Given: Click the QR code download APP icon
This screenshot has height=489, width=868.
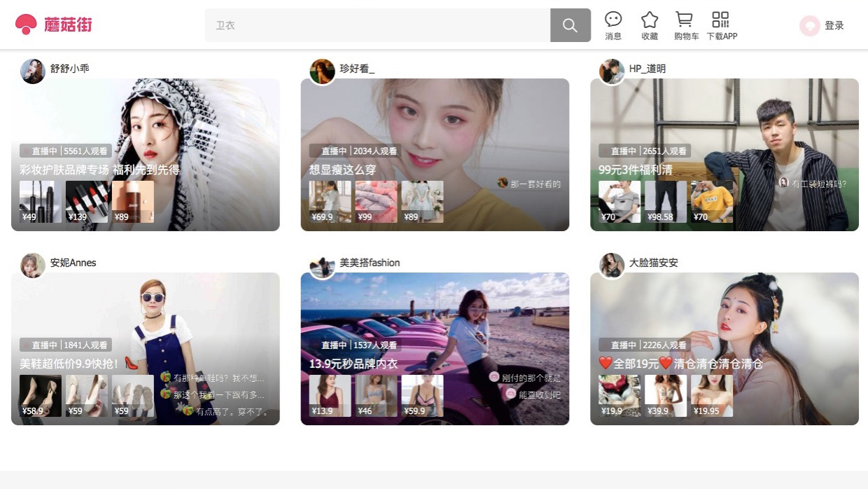Looking at the screenshot, I should (720, 20).
